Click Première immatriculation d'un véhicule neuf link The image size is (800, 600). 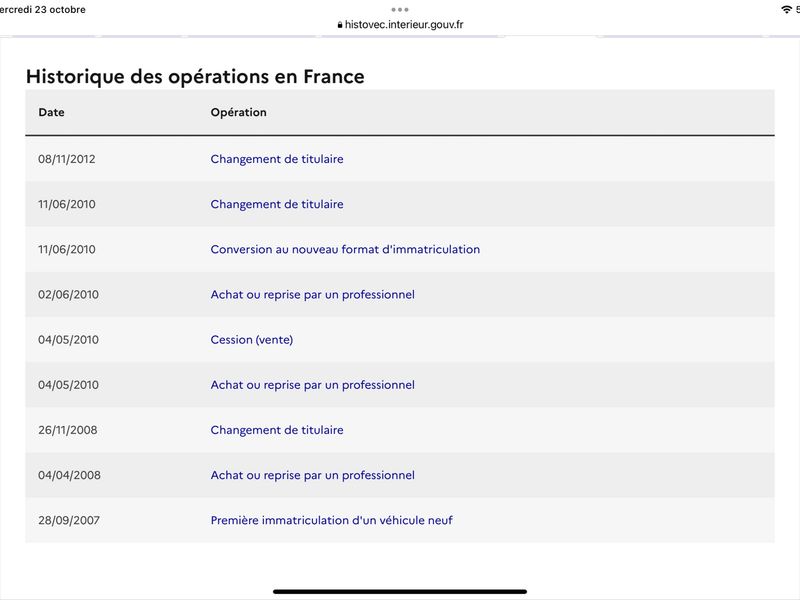click(x=332, y=520)
